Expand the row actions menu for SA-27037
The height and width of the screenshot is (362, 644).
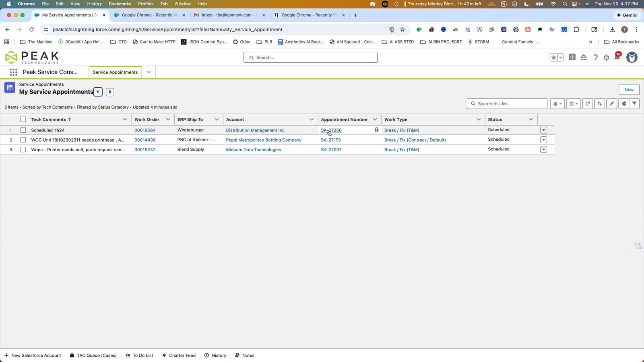click(x=544, y=150)
